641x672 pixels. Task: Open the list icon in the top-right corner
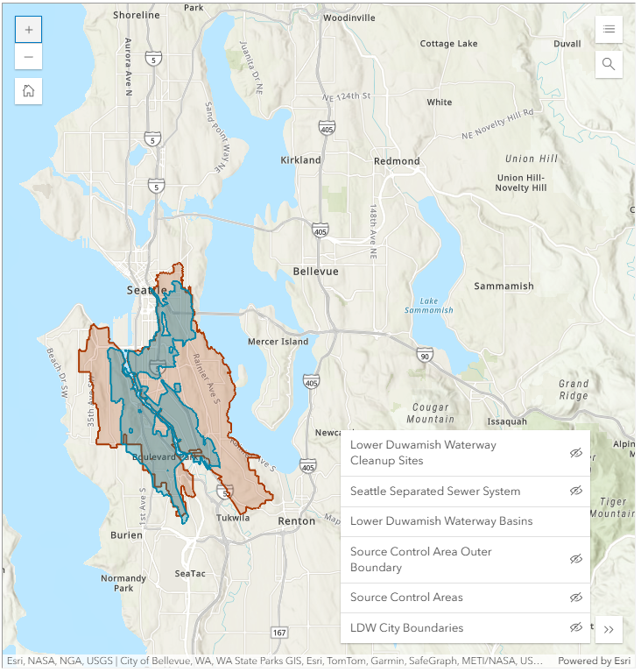(x=609, y=30)
